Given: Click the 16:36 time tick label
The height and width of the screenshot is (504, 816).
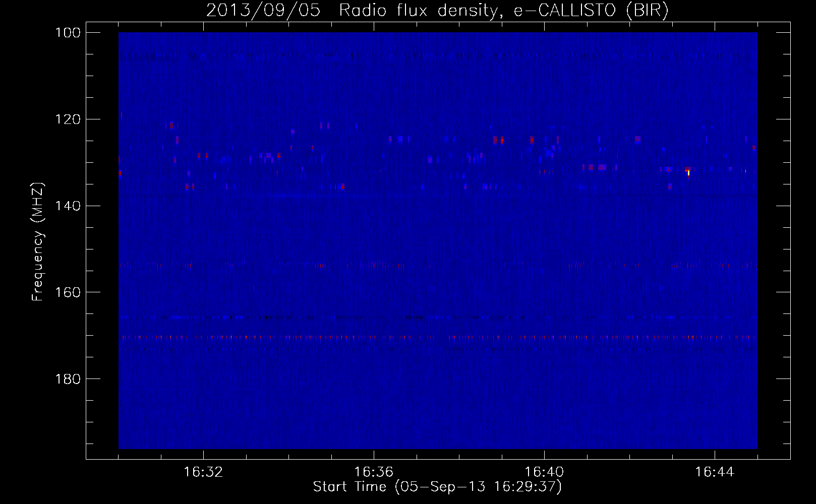Looking at the screenshot, I should pos(374,472).
